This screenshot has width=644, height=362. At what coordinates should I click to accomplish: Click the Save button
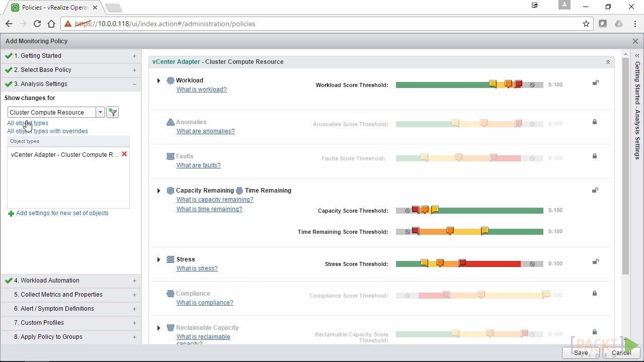pos(581,352)
